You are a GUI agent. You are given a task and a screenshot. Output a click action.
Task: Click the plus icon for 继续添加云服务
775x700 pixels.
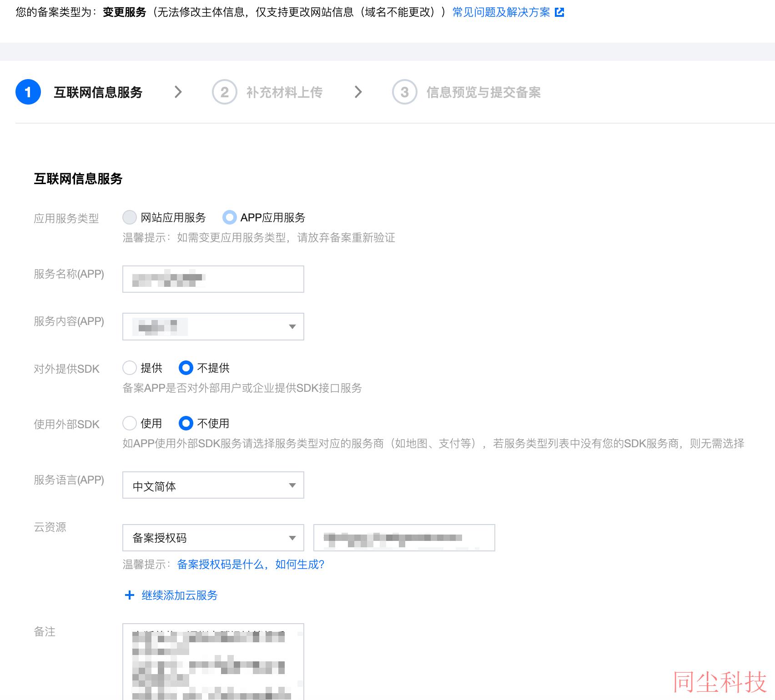(130, 595)
